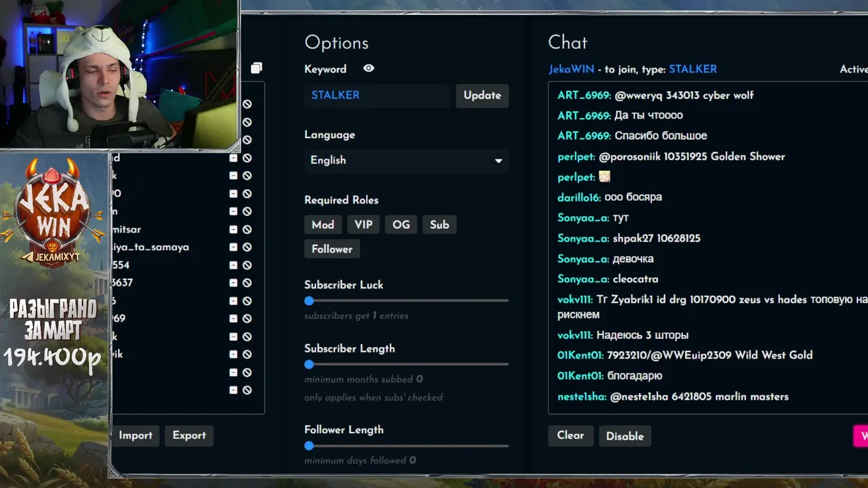Click the Subscriber Luck slider handle
The image size is (868, 488).
309,300
